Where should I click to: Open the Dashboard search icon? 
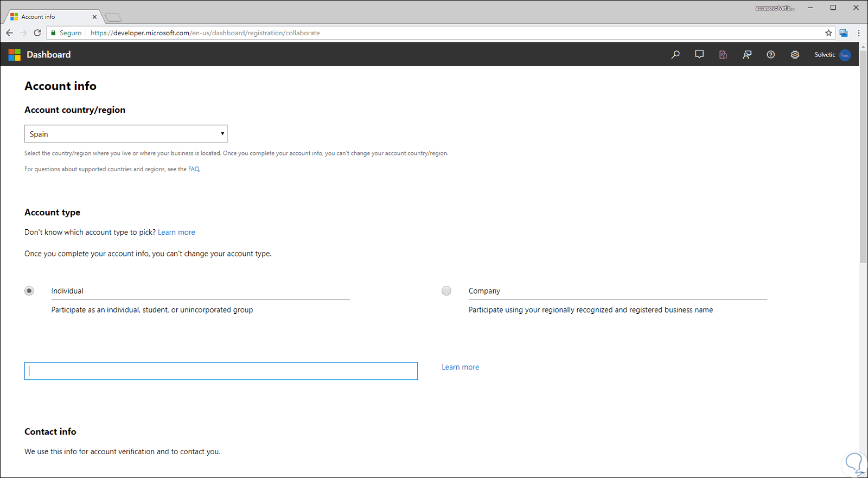coord(675,55)
